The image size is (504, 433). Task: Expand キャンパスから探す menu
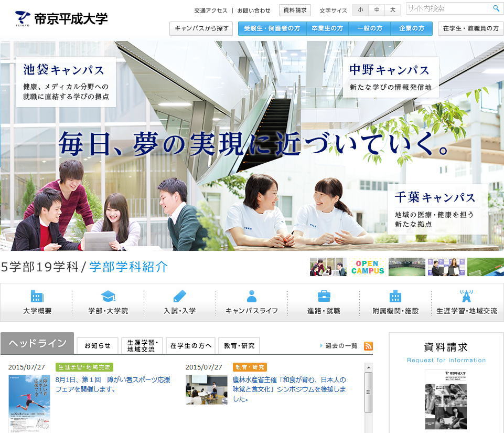[x=201, y=29]
